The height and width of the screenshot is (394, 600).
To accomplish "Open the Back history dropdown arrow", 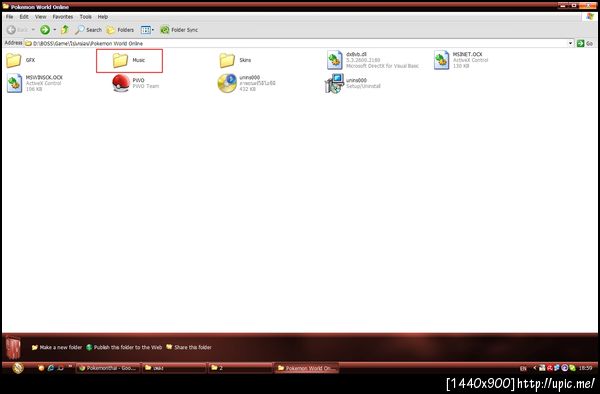I will pos(33,29).
